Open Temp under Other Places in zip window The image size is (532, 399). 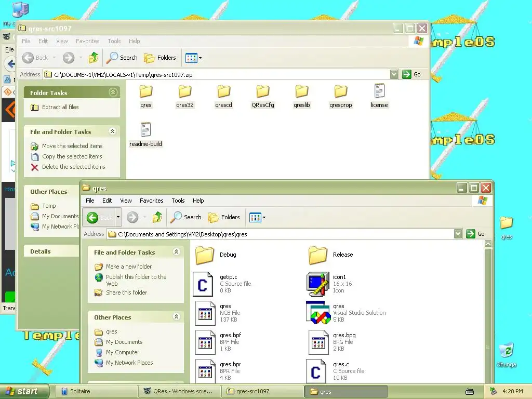[x=49, y=206]
